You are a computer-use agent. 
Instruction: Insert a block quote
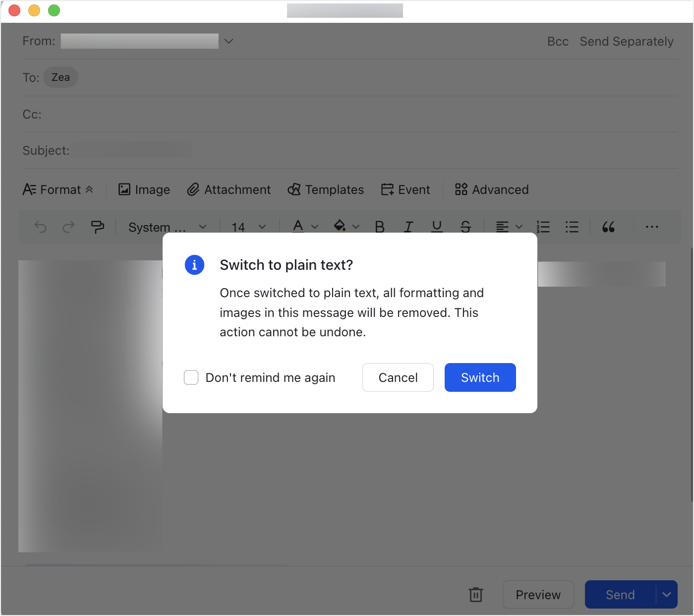[x=608, y=227]
